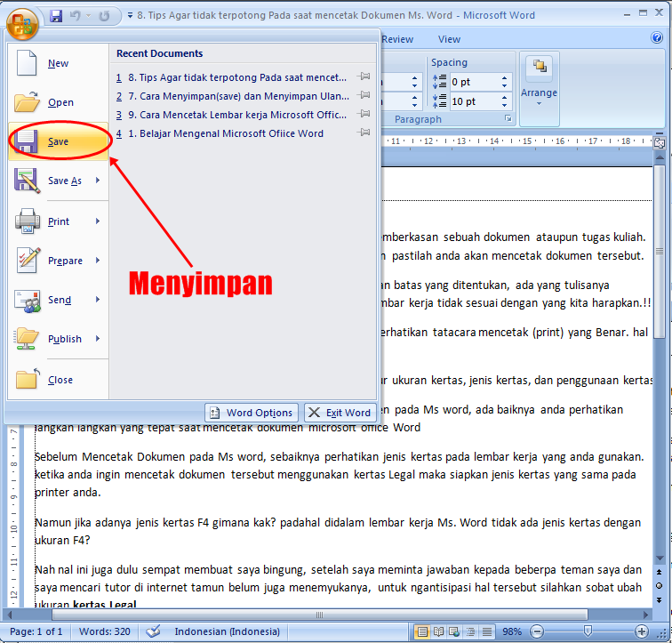The width and height of the screenshot is (672, 643).
Task: Expand the Save As submenu arrow
Action: (98, 181)
